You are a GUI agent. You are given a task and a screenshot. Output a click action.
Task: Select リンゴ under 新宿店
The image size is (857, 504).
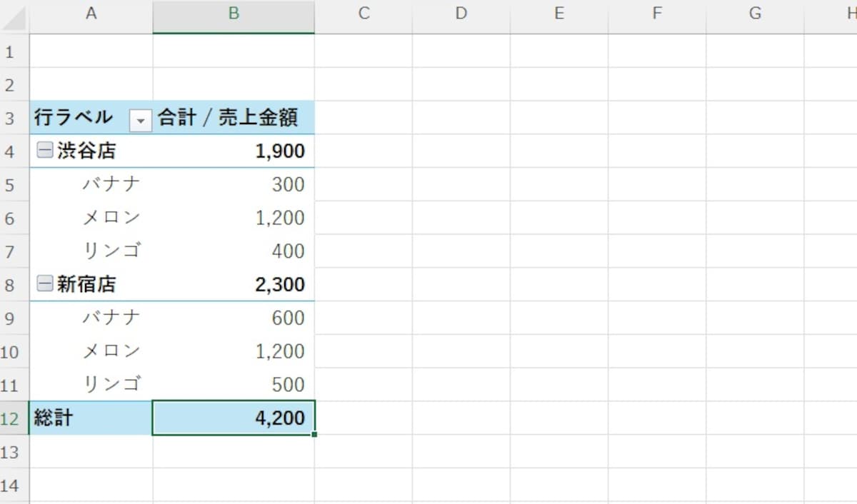[x=91, y=384]
